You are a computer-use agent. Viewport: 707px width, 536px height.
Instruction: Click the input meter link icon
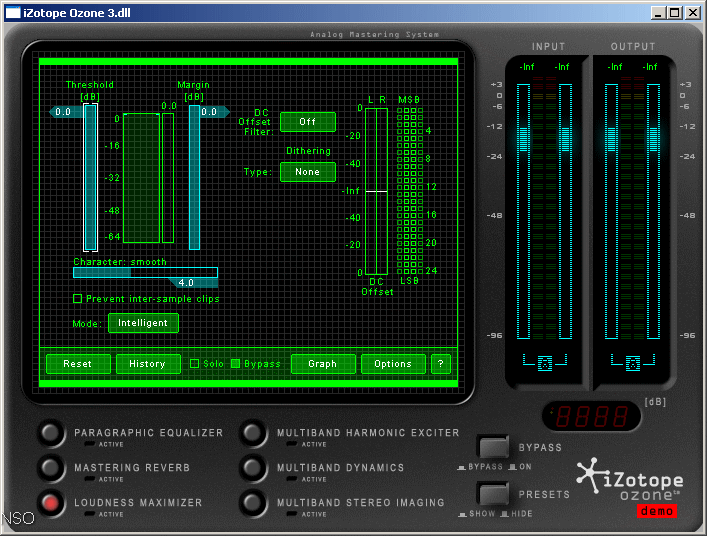coord(545,362)
